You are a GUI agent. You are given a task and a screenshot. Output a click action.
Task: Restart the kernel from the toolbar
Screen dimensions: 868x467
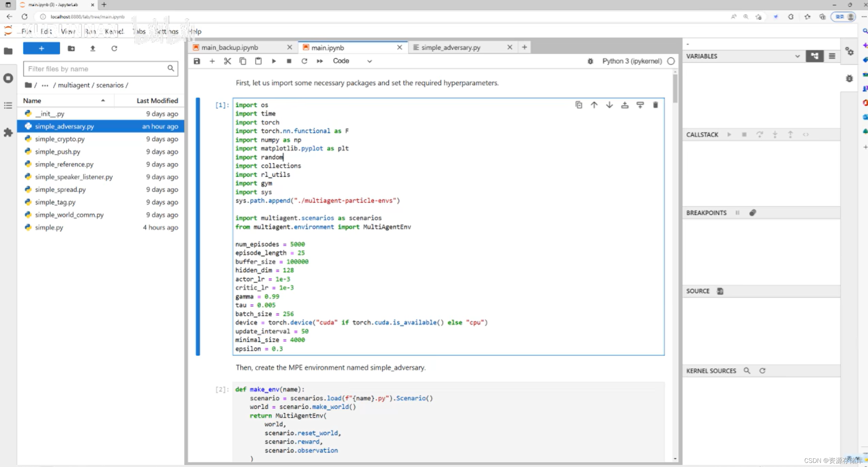304,61
